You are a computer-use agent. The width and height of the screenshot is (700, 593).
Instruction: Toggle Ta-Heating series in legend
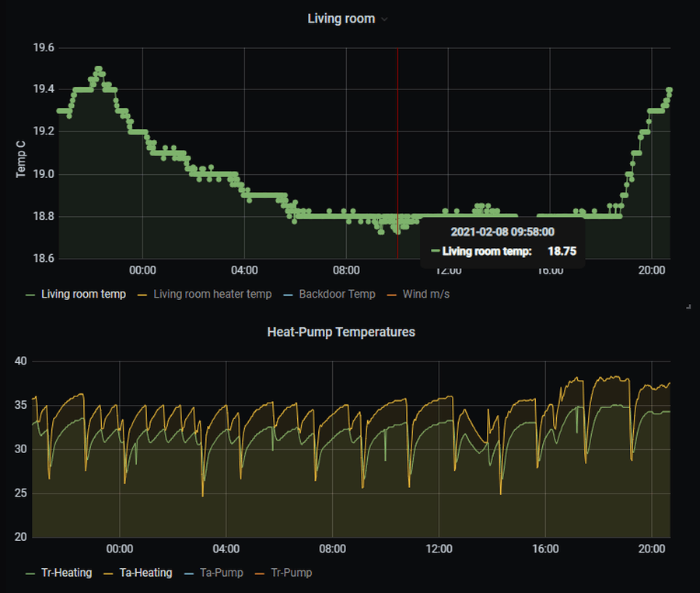(x=145, y=573)
